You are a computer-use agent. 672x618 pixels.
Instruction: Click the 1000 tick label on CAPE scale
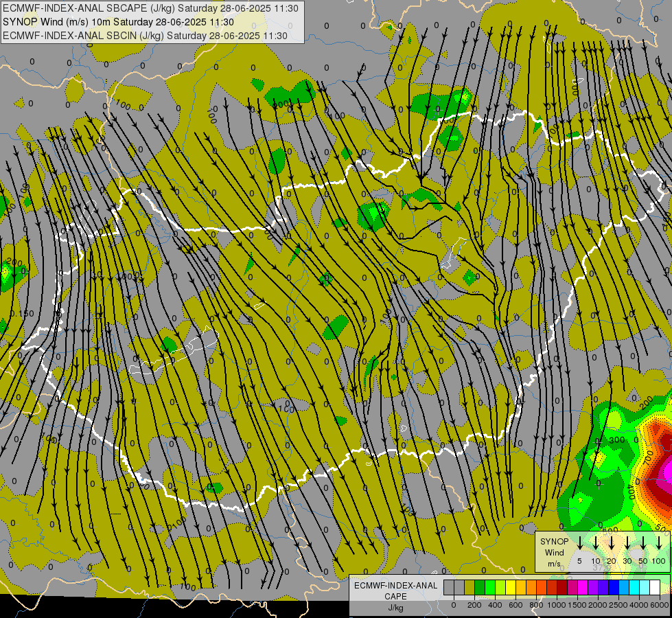coord(557,605)
